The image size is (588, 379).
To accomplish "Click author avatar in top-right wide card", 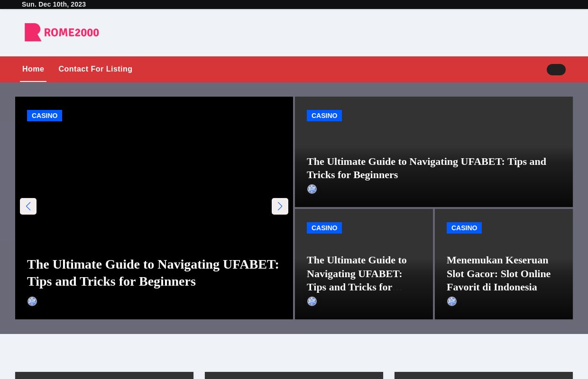I will pyautogui.click(x=312, y=189).
